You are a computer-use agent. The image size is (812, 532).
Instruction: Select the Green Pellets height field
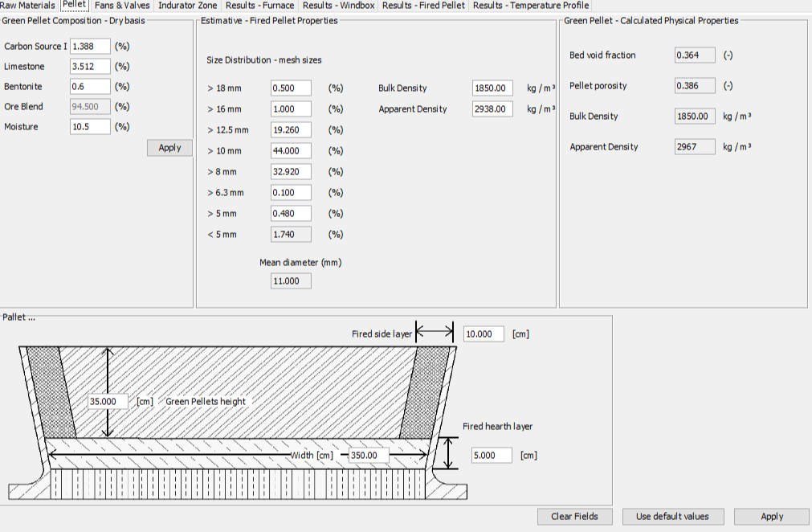tap(108, 402)
